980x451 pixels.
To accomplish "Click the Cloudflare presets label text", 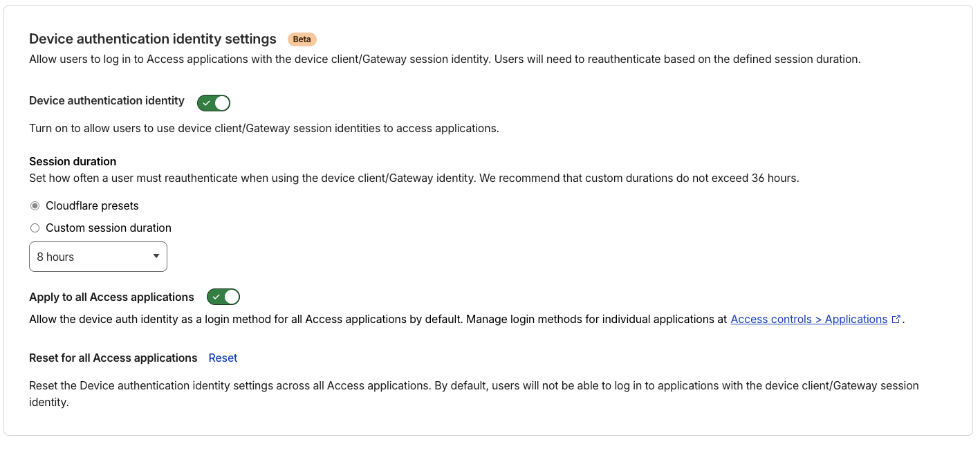I will pyautogui.click(x=92, y=206).
